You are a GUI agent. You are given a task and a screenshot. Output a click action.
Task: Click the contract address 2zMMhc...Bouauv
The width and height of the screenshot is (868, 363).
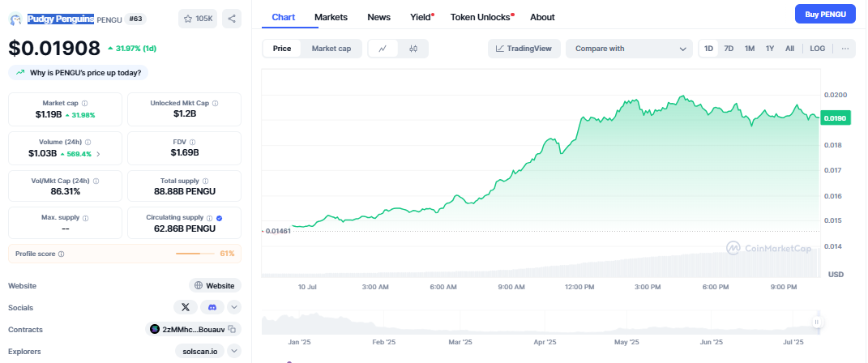click(194, 329)
